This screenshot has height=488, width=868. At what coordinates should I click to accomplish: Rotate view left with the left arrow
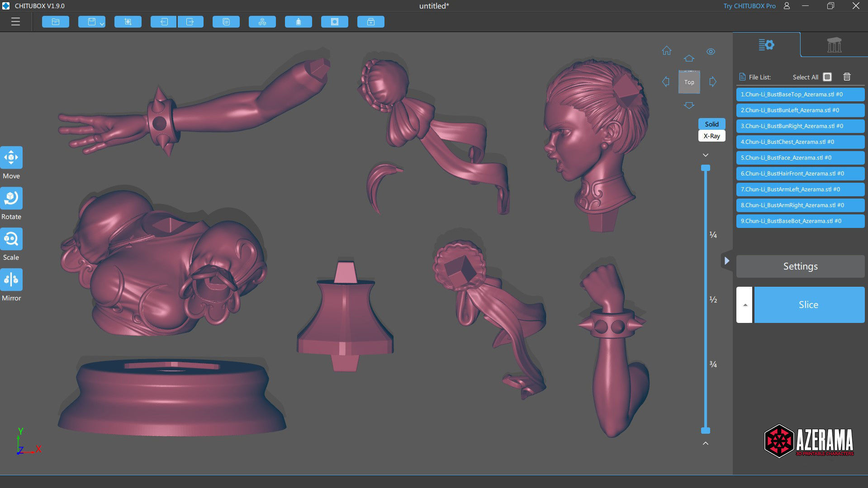[x=666, y=82]
